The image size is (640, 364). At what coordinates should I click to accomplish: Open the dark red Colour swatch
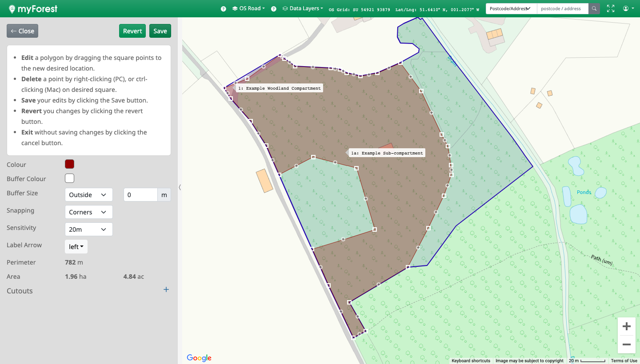69,164
